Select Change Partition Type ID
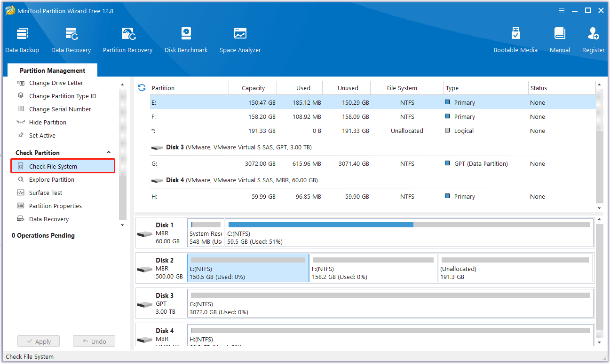The image size is (610, 364). tap(63, 96)
